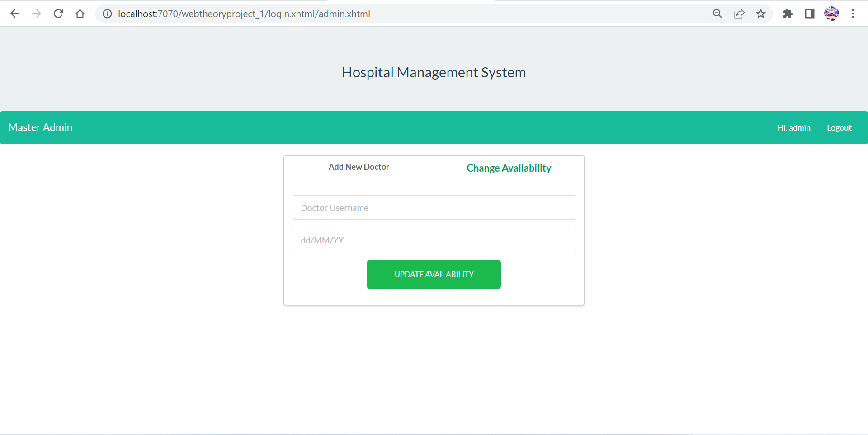Open the page info via the site information icon

point(107,14)
